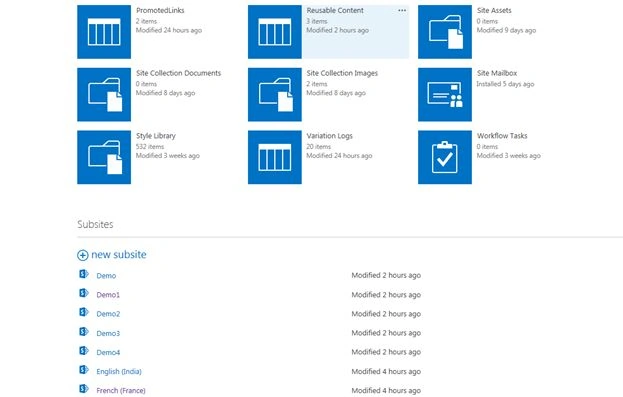This screenshot has width=623, height=397.
Task: Open the Demo1 subsite link
Action: 108,295
